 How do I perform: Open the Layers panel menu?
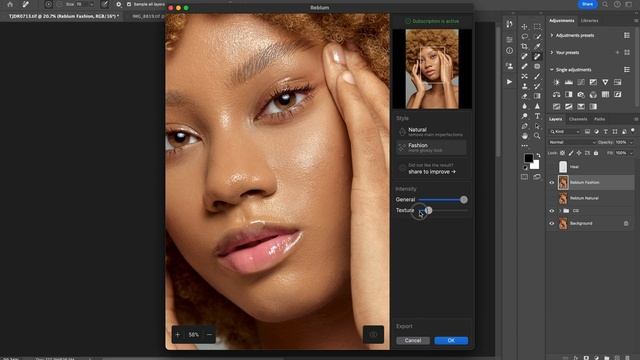[636, 119]
